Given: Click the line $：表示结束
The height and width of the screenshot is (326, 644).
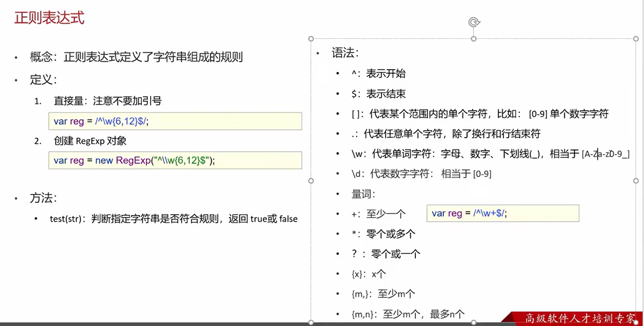Looking at the screenshot, I should (378, 94).
